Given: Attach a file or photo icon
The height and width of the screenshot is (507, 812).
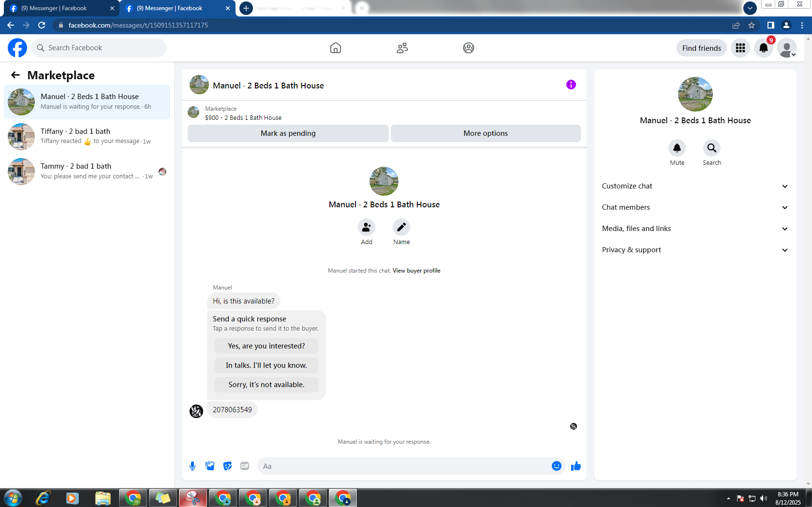Looking at the screenshot, I should [x=210, y=466].
